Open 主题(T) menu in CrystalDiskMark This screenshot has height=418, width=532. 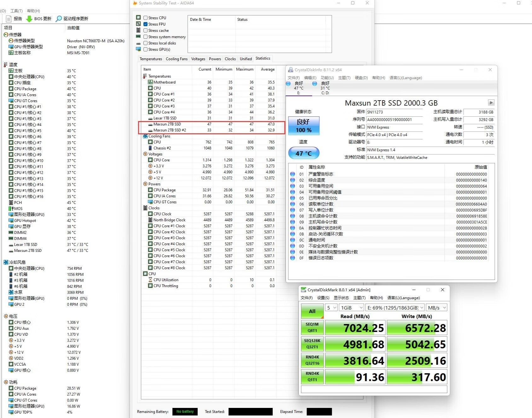tap(359, 298)
